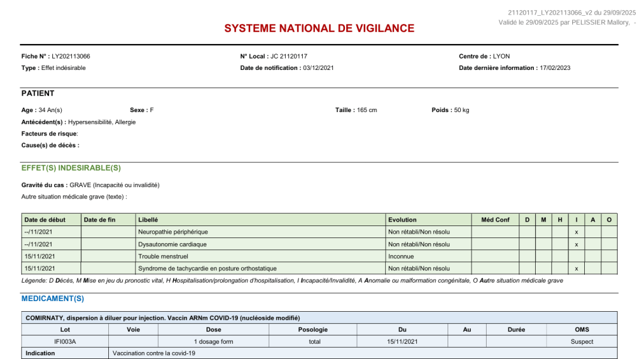Image resolution: width=644 pixels, height=359 pixels.
Task: Select the Inconnue evolution cell
Action: 402,256
